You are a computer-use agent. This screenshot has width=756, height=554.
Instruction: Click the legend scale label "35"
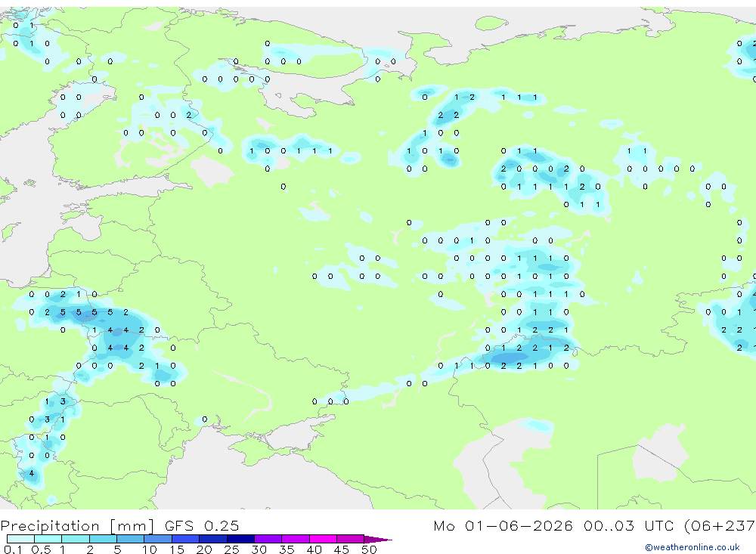pyautogui.click(x=287, y=549)
